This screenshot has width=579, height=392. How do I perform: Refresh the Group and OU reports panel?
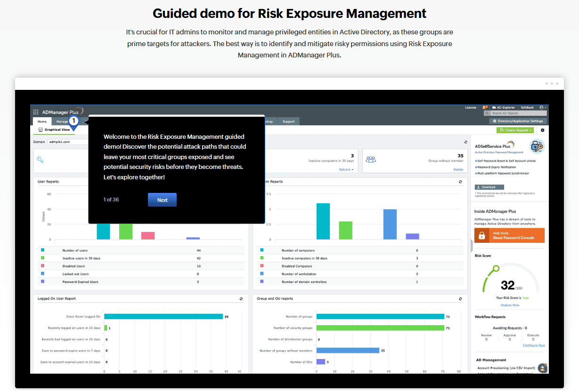tap(460, 299)
